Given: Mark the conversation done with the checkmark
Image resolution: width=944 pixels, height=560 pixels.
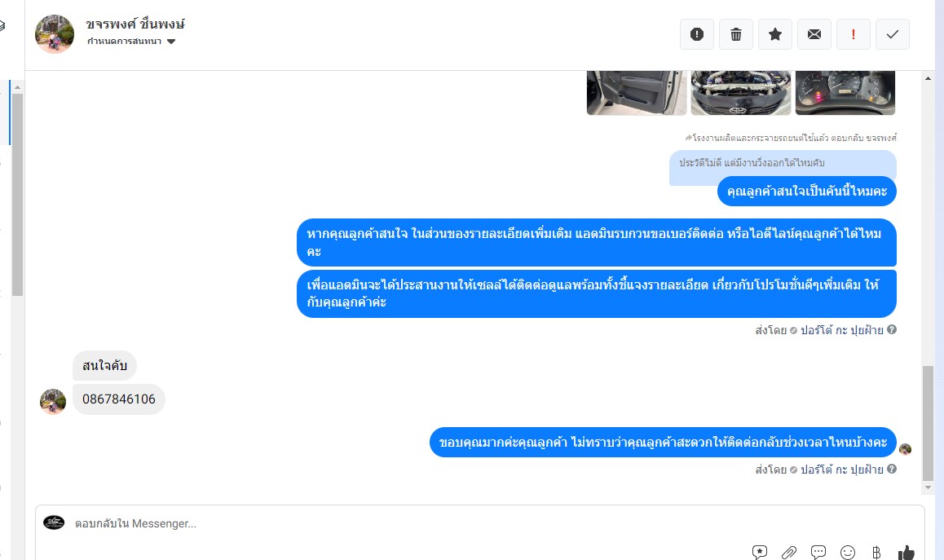Looking at the screenshot, I should click(x=892, y=34).
